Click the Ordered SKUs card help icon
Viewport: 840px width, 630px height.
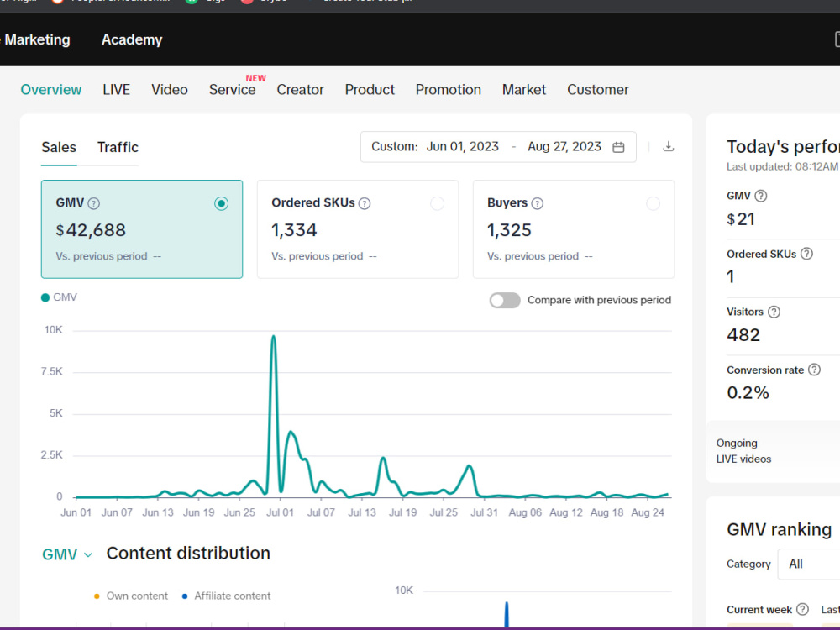(x=365, y=203)
